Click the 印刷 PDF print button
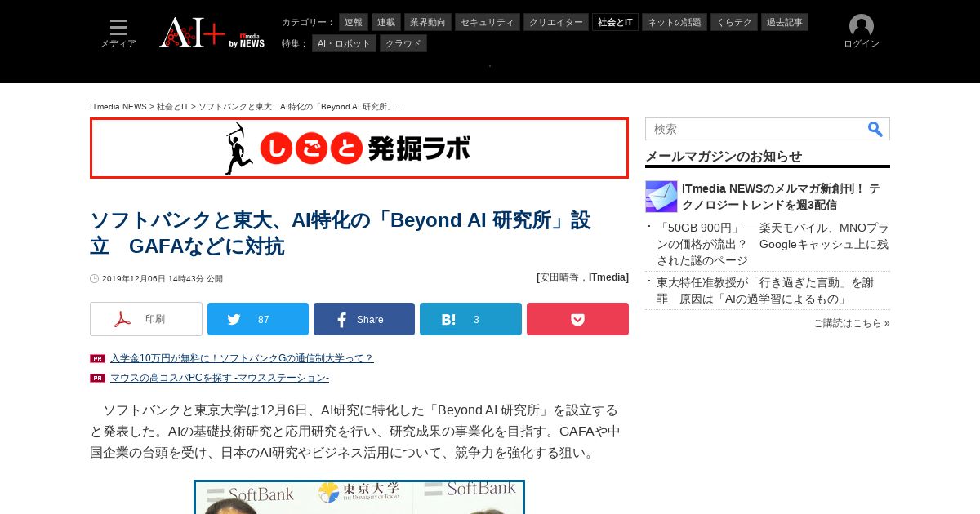The image size is (980, 514). click(x=146, y=319)
